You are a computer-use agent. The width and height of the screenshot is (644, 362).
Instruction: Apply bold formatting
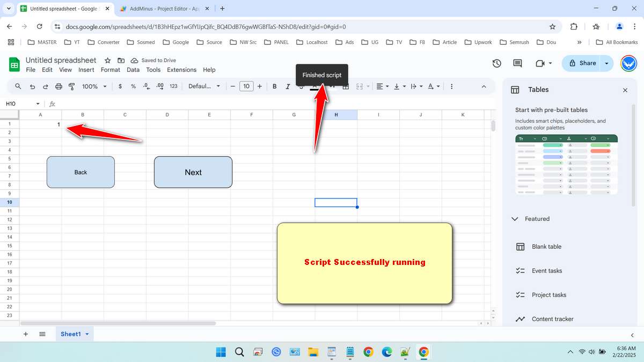tap(274, 86)
